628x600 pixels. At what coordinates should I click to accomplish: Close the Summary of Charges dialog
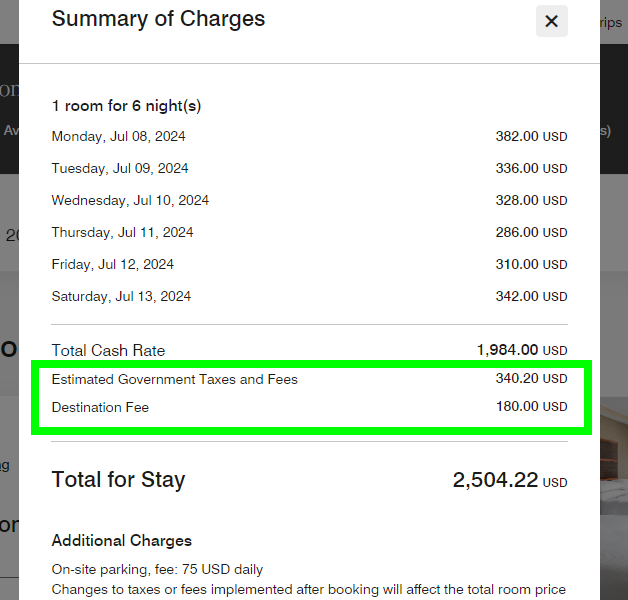click(552, 21)
